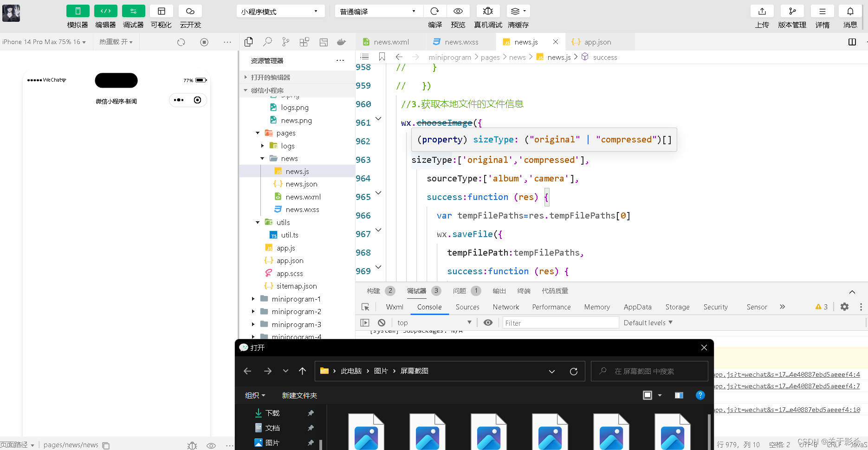The image size is (868, 450).
Task: Open the Problems (问题) tab
Action: tap(466, 291)
